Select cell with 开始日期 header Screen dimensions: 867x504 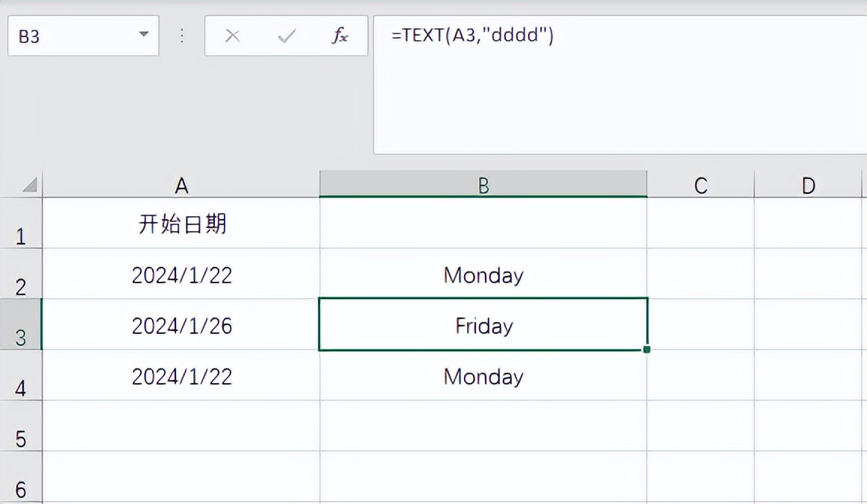point(181,223)
